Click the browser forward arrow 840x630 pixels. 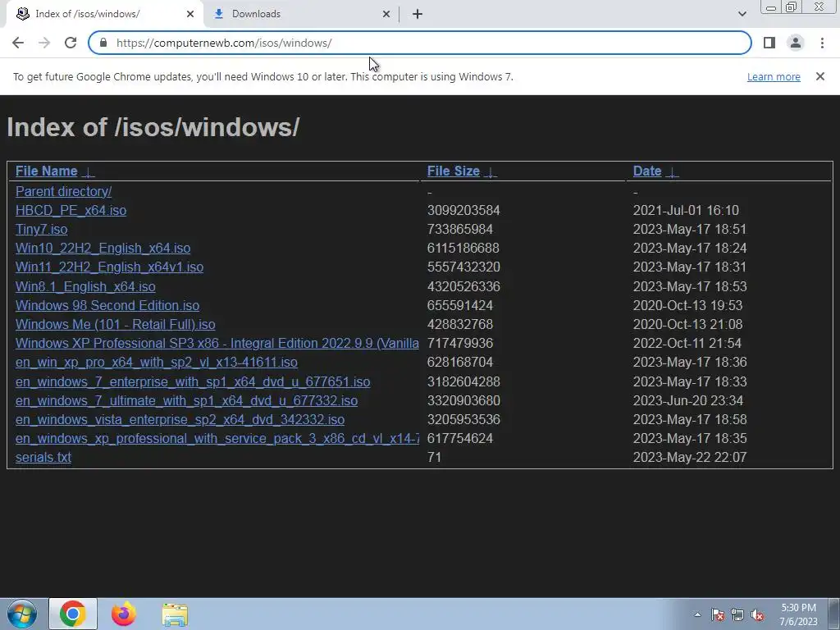click(x=44, y=43)
